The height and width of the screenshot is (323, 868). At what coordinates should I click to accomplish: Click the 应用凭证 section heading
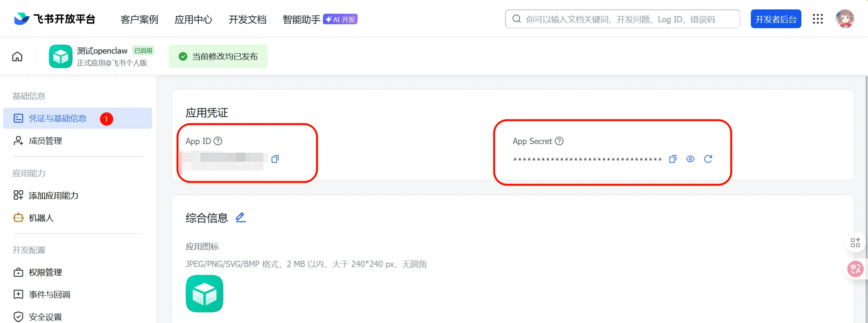(207, 113)
